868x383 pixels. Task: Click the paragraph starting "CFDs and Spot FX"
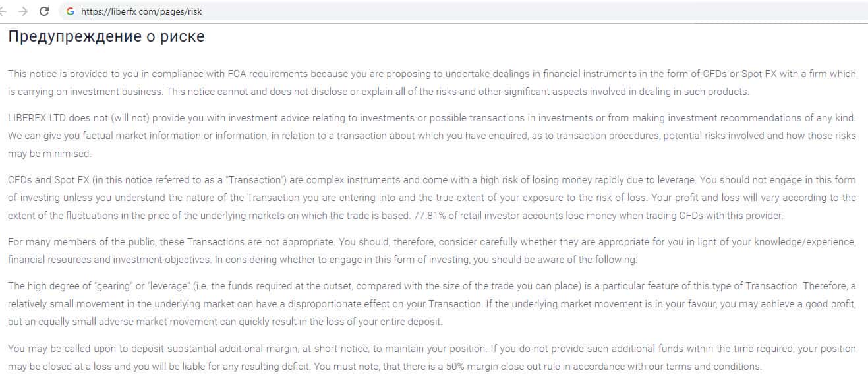click(432, 197)
